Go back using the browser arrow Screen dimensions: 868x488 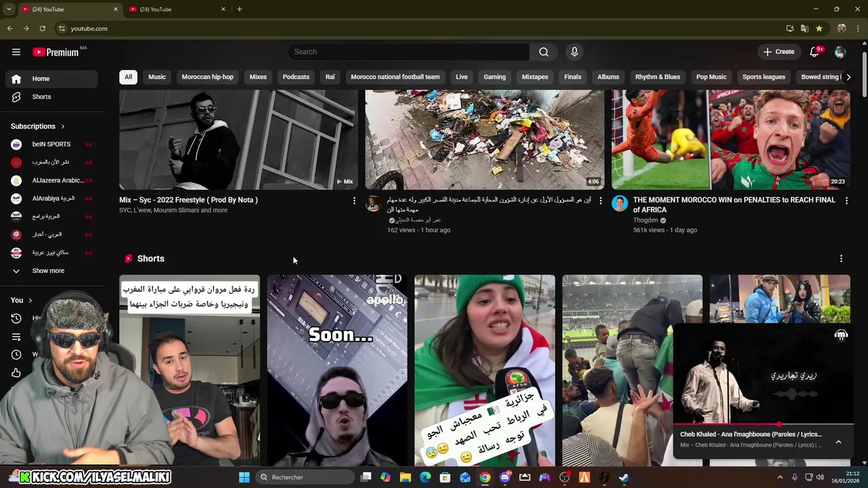[9, 28]
